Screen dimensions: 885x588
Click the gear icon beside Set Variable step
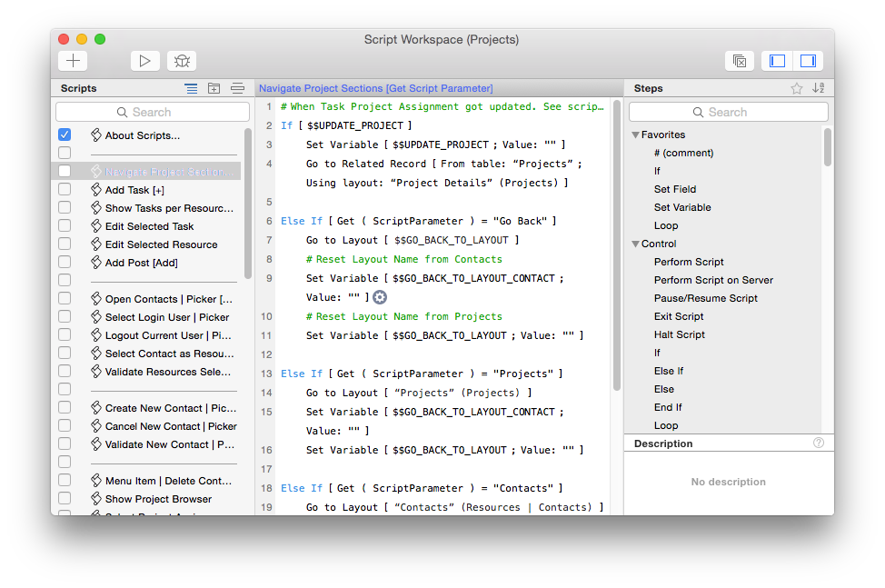coord(380,297)
